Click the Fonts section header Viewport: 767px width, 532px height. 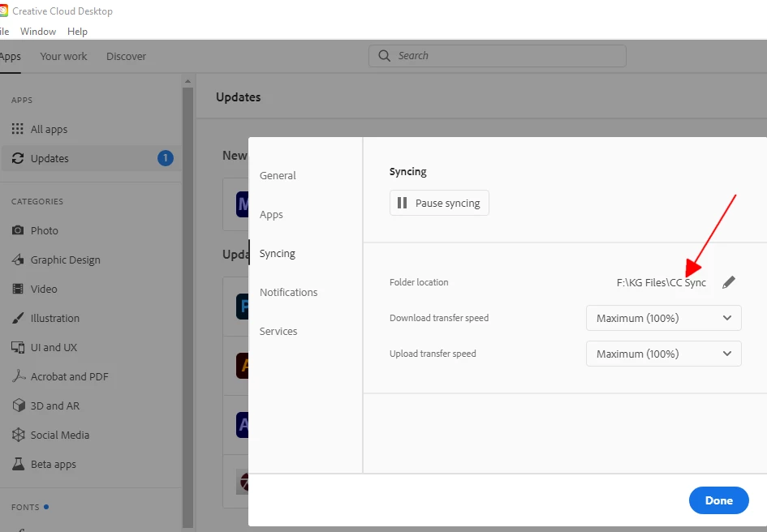25,507
